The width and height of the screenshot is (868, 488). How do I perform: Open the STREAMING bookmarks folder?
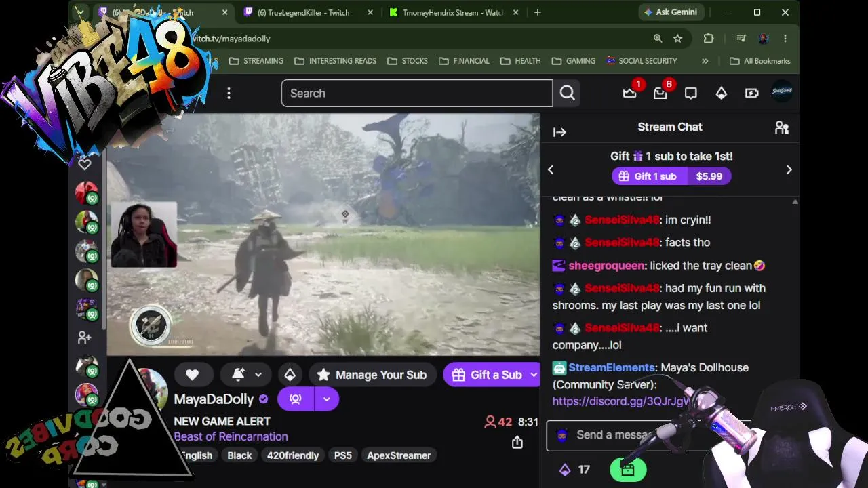point(256,61)
